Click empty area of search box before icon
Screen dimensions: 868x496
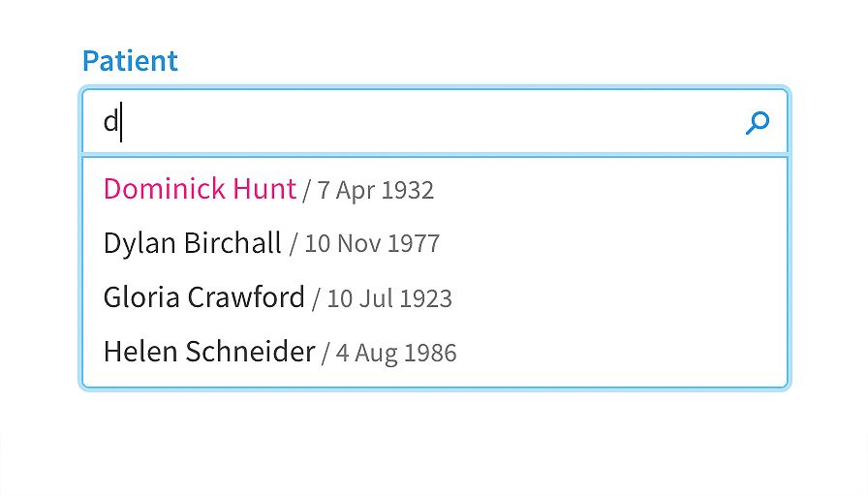pos(432,122)
